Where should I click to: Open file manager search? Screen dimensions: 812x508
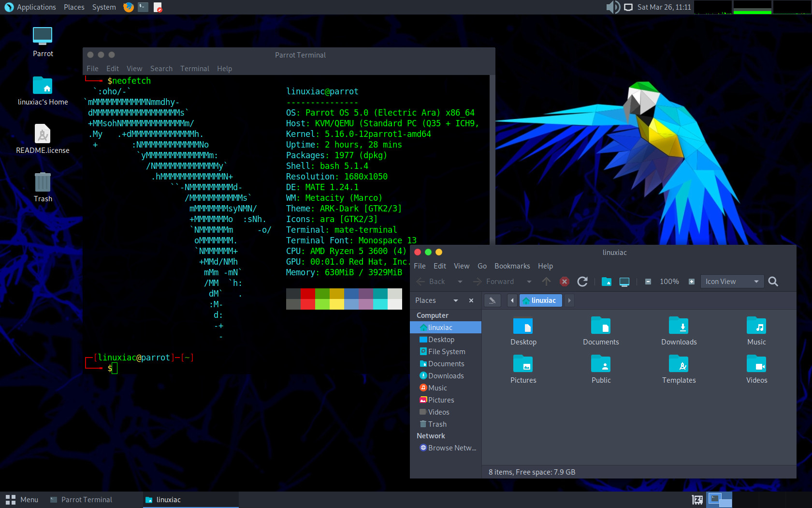click(773, 282)
